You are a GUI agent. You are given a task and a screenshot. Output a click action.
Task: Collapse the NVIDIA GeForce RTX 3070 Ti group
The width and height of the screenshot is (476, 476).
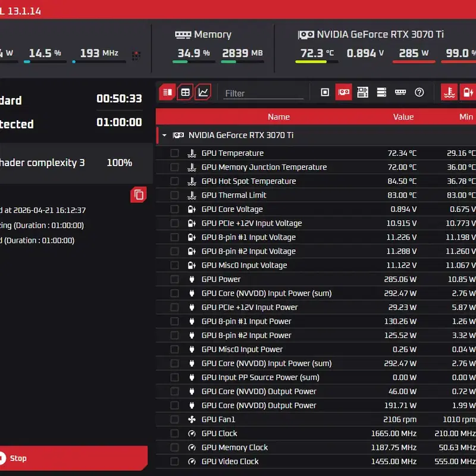click(164, 135)
